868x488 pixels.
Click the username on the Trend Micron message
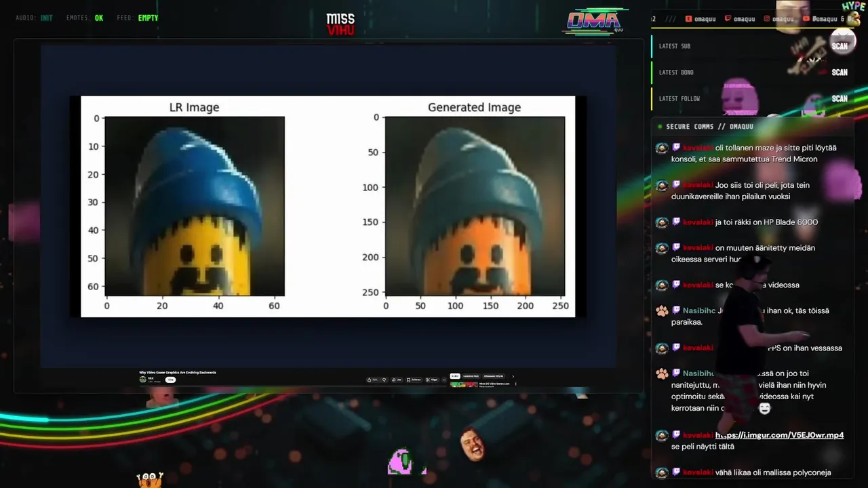click(698, 148)
